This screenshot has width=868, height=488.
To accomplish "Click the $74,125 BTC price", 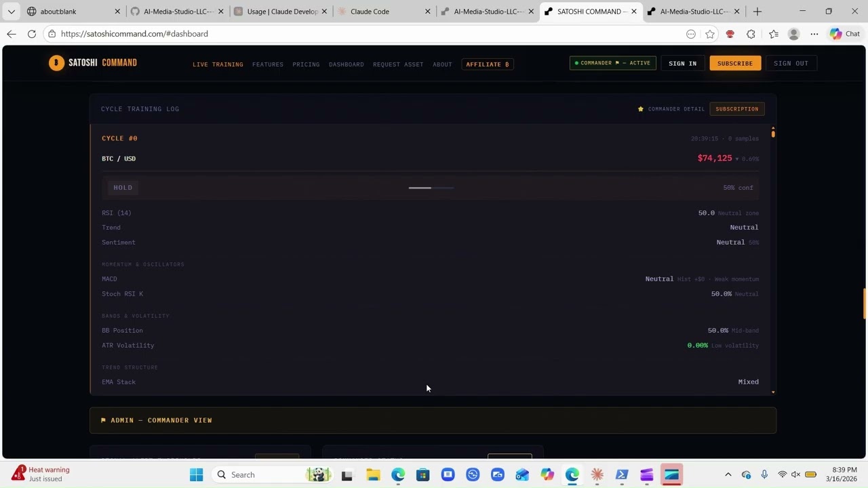I will tap(715, 158).
